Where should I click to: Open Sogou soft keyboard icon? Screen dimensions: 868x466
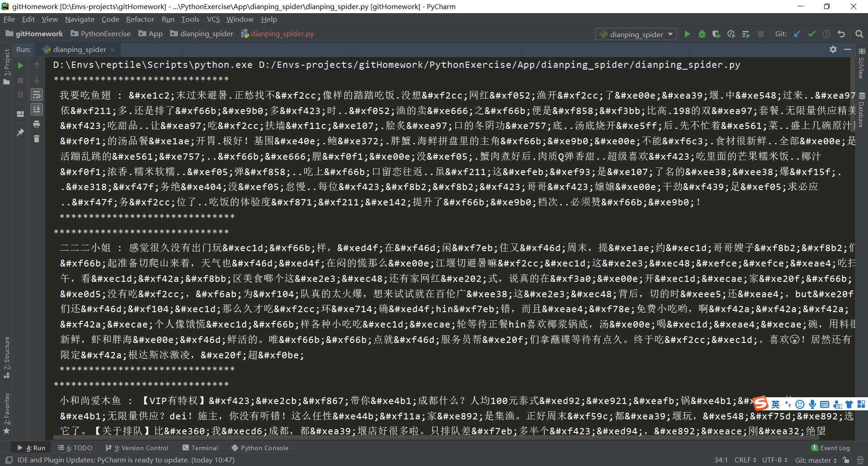point(825,404)
